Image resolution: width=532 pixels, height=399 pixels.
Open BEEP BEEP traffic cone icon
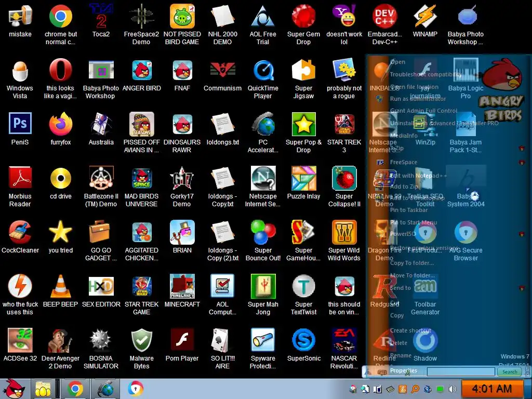pyautogui.click(x=60, y=286)
